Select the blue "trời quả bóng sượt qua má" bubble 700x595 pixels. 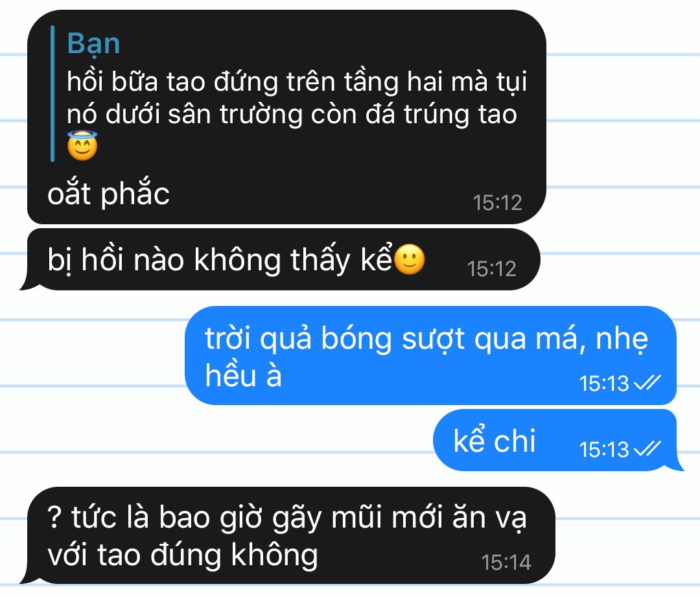(431, 355)
